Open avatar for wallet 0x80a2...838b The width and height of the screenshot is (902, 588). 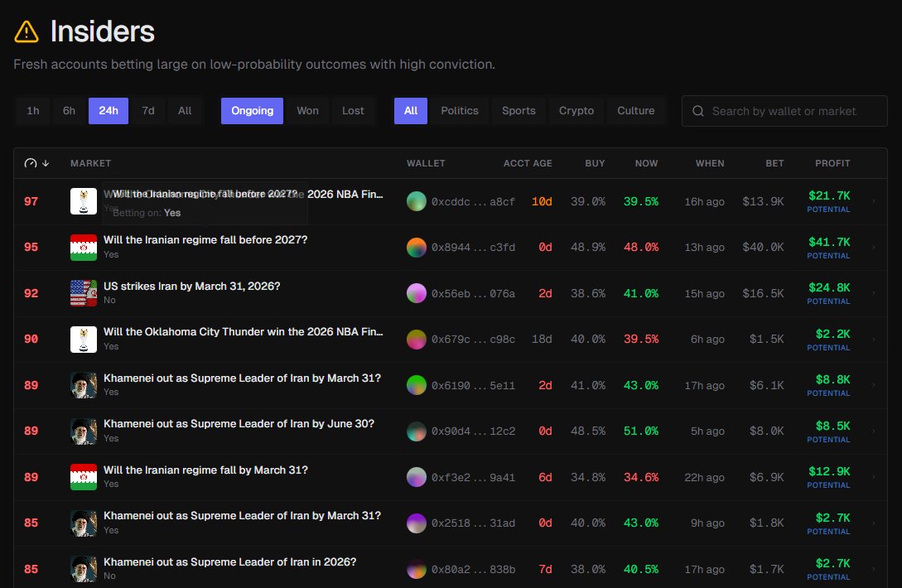pyautogui.click(x=417, y=569)
